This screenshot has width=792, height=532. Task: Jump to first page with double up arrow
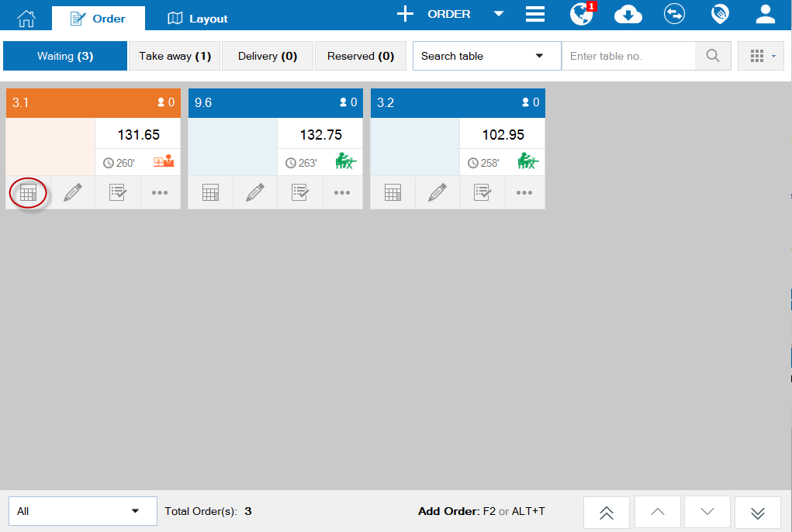(606, 513)
